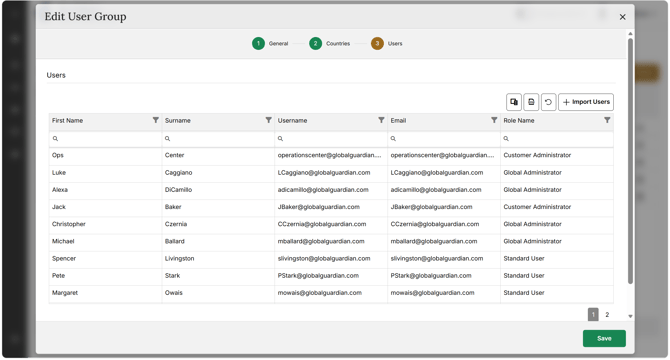The height and width of the screenshot is (360, 670).
Task: Click the Email search field
Action: (444, 139)
